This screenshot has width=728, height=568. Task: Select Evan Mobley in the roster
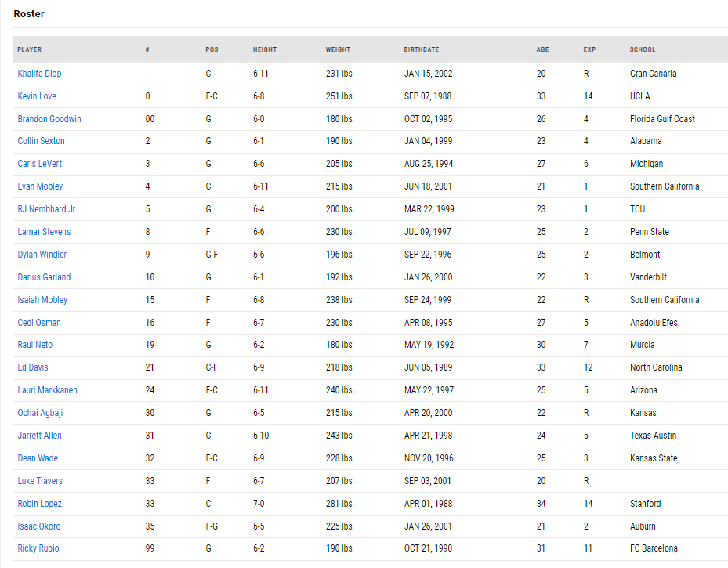click(x=40, y=186)
